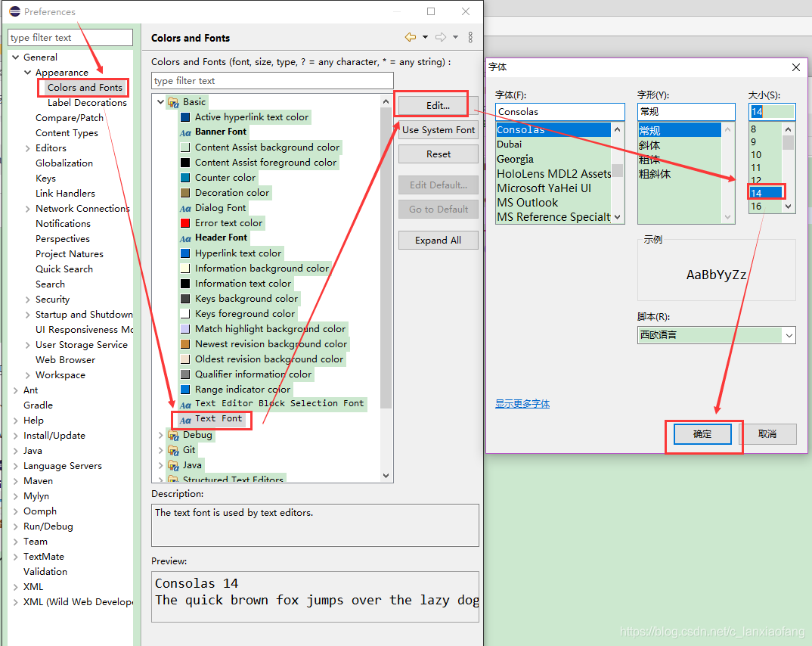Expand the Workspace preferences node
This screenshot has width=812, height=646.
pos(28,375)
